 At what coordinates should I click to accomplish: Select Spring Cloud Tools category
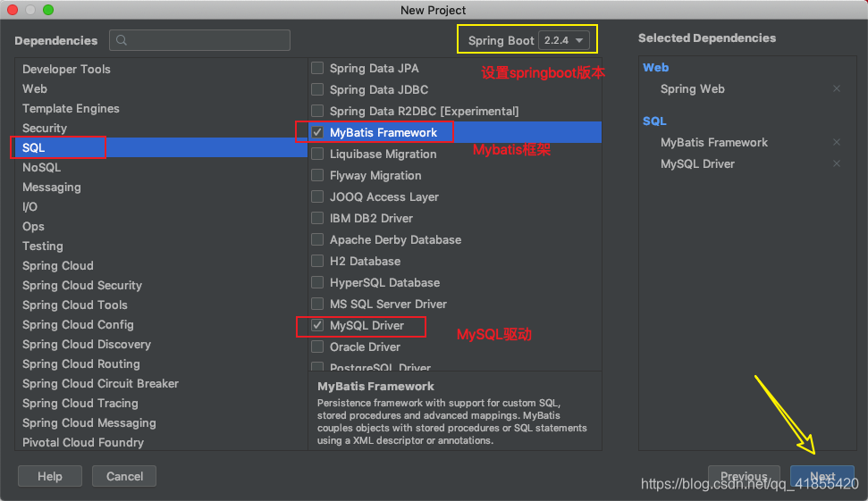pos(161,305)
